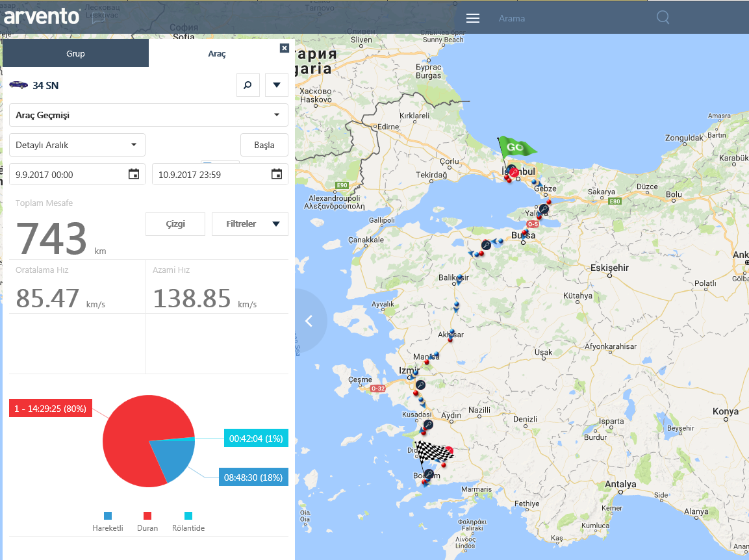Click Antalya label on the map
749x560 pixels.
(620, 484)
